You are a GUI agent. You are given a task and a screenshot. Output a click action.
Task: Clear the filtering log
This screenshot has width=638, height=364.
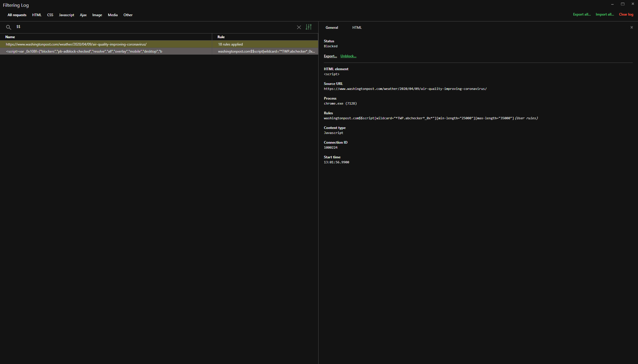click(x=626, y=14)
